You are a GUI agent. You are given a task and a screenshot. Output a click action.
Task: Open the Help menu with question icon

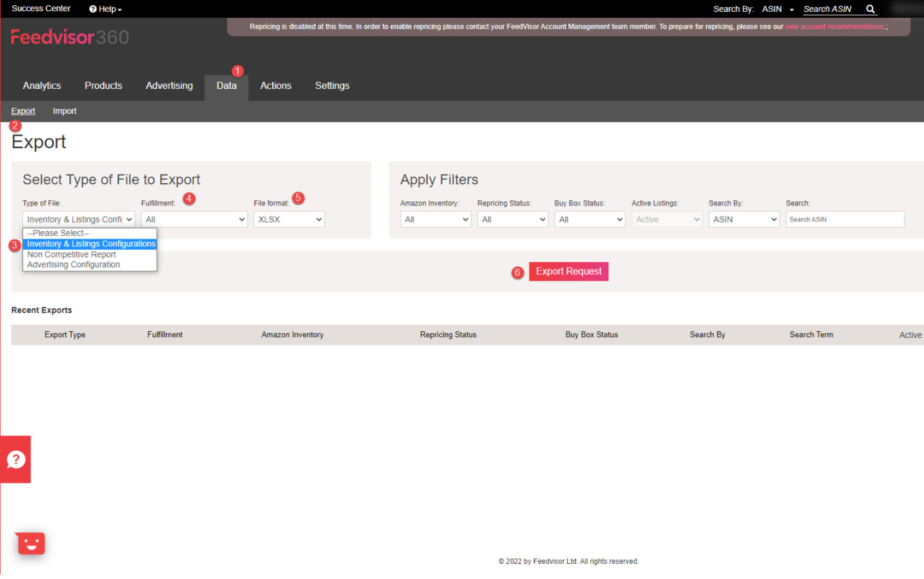(x=105, y=9)
